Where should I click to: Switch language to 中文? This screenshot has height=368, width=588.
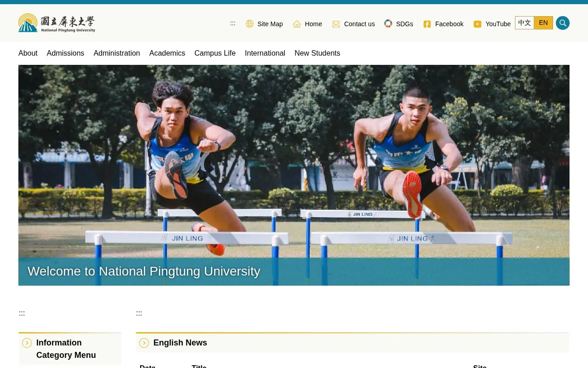coord(525,23)
